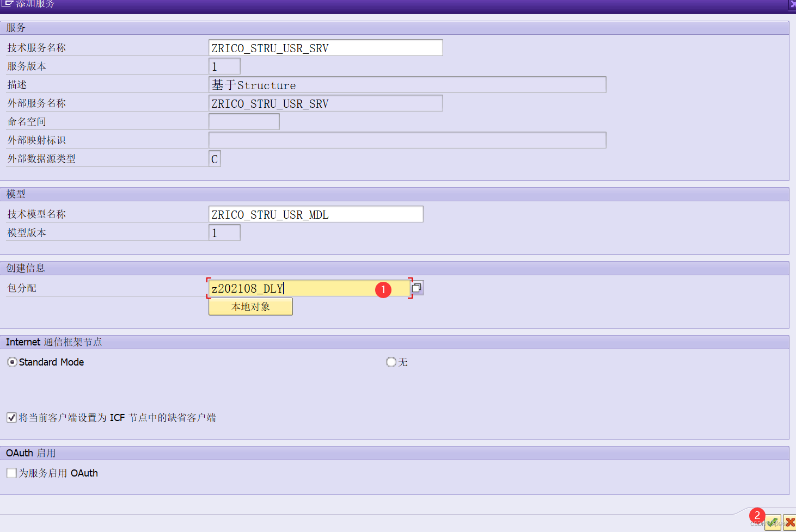
Task: Click the 创建信息 group header
Action: tap(395, 268)
